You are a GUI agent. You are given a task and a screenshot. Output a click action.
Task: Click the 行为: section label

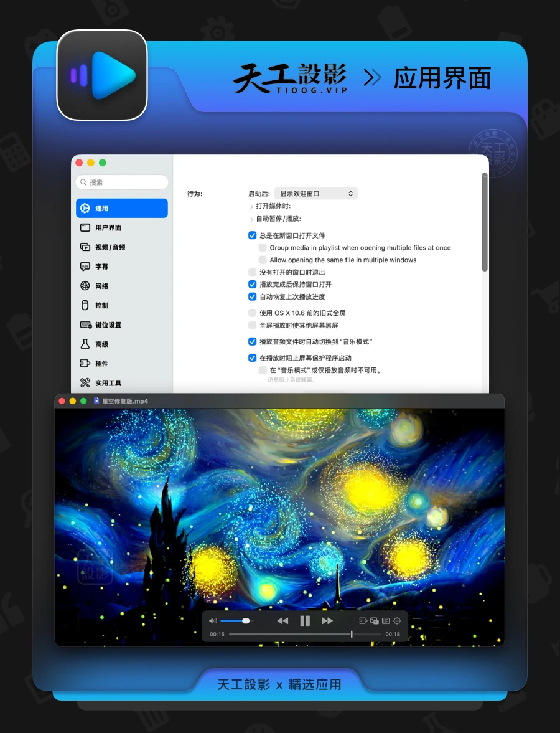[x=195, y=194]
